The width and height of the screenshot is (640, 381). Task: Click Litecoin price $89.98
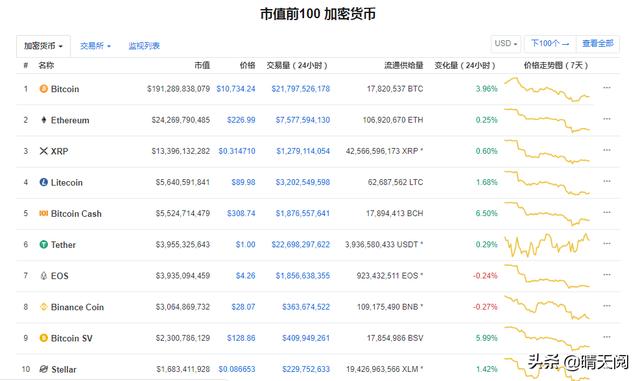tap(243, 182)
